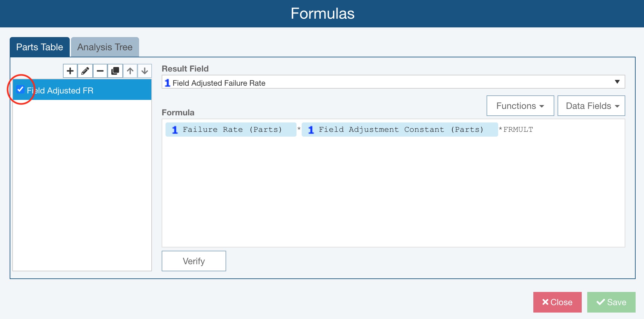Save the formula changes
Viewport: 644px width, 319px height.
(611, 302)
